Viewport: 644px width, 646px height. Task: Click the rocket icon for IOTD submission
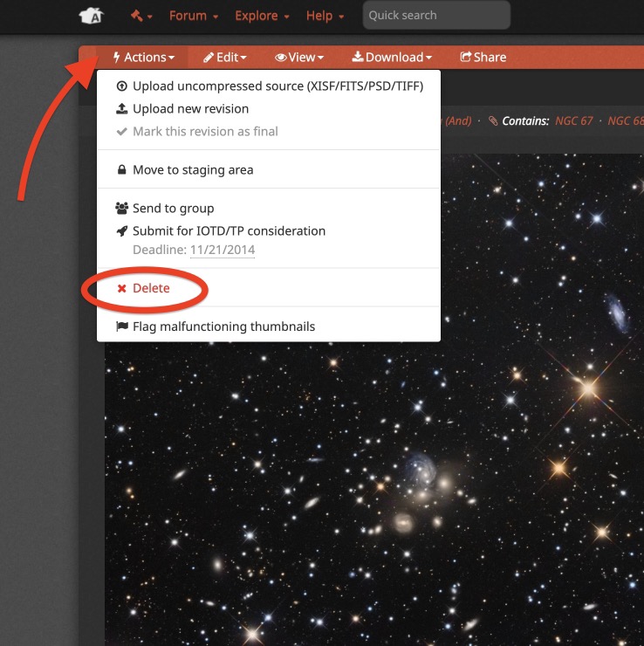click(x=121, y=230)
